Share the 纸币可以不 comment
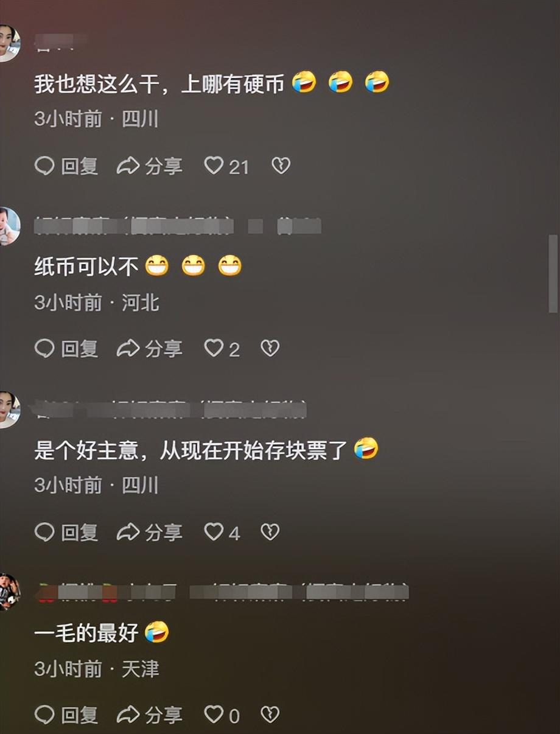The height and width of the screenshot is (734, 560). (x=150, y=348)
